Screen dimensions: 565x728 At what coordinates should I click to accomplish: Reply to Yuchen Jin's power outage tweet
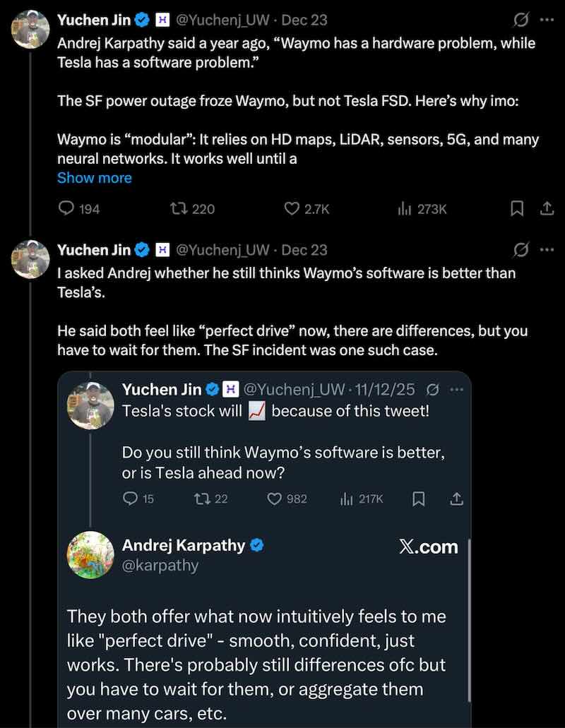coord(66,209)
